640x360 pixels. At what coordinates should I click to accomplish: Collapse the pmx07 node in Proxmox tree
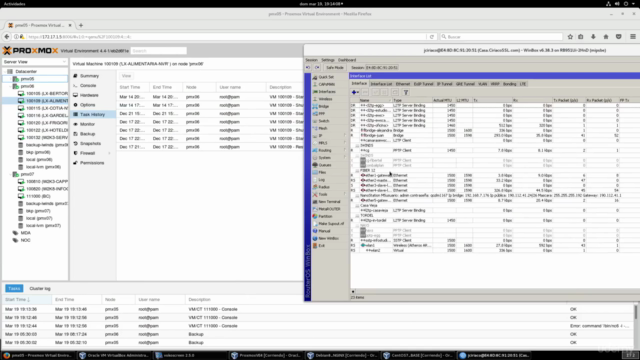click(10, 174)
